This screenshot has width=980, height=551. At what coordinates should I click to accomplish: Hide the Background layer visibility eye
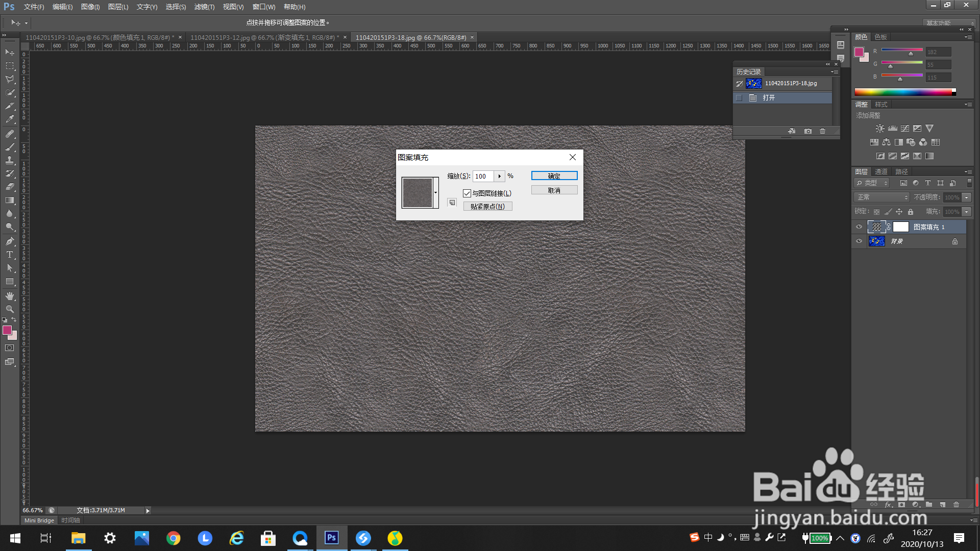pyautogui.click(x=859, y=241)
